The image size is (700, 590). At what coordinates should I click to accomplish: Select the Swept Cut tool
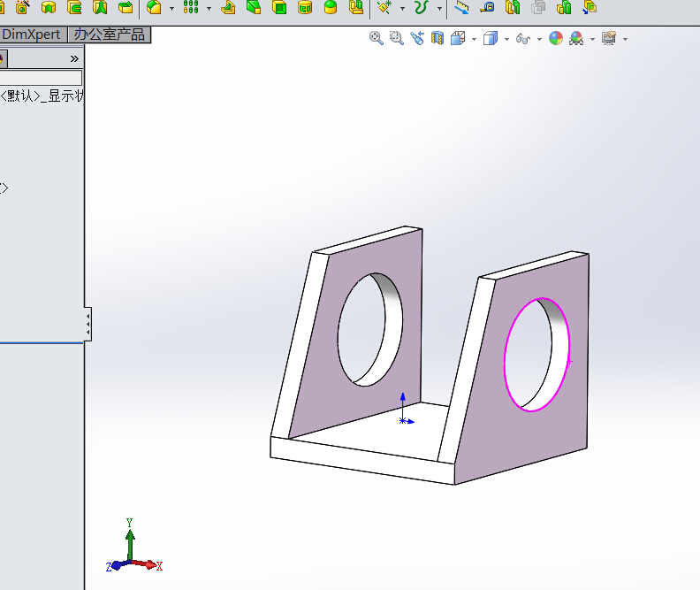point(74,7)
